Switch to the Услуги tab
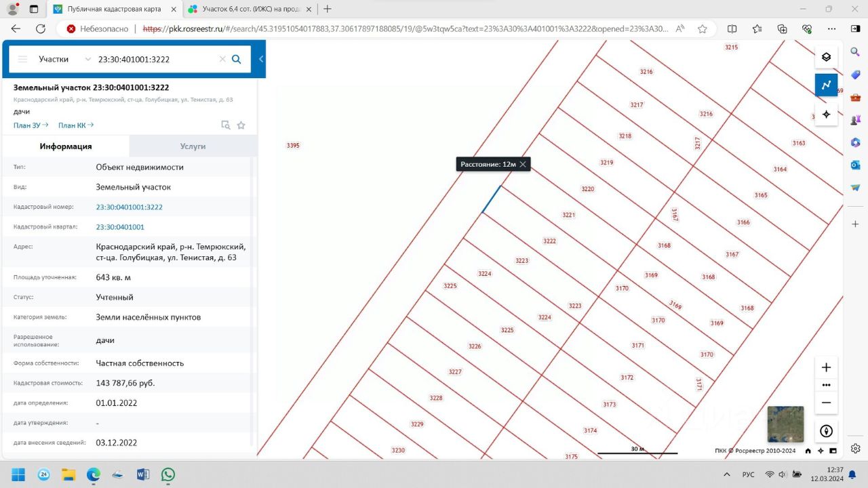 pyautogui.click(x=193, y=146)
